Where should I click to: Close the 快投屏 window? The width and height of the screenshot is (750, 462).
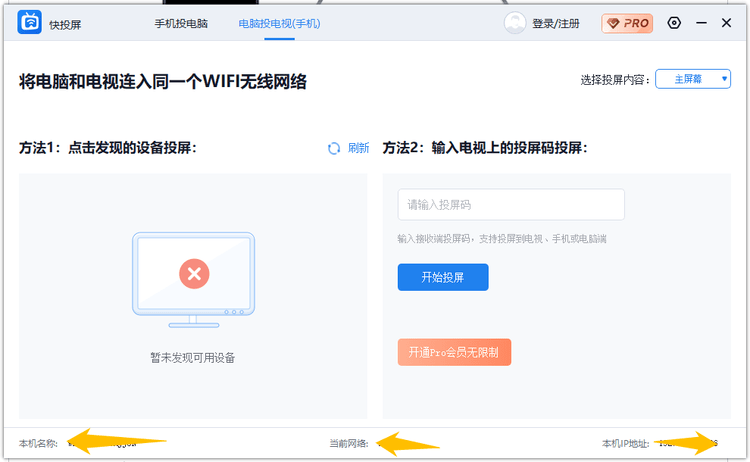click(x=727, y=23)
